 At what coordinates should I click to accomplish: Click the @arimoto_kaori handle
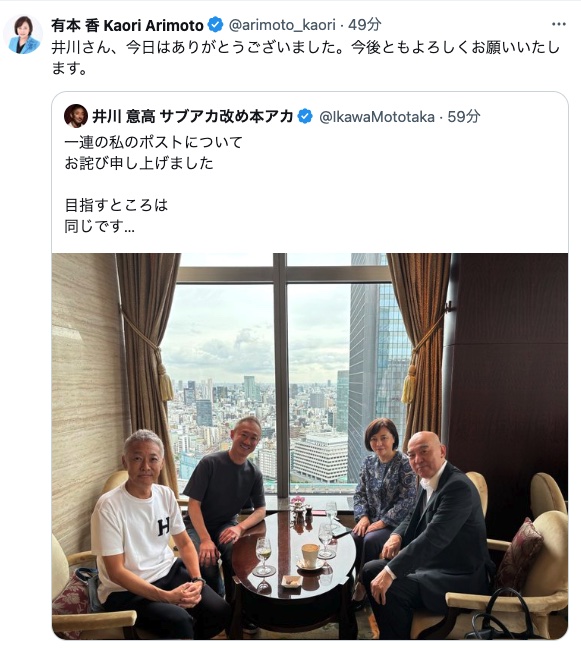tap(282, 25)
